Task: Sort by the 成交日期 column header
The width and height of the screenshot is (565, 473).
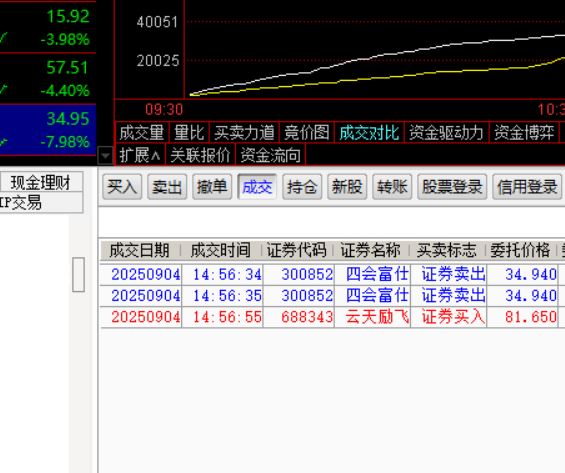Action: [140, 250]
